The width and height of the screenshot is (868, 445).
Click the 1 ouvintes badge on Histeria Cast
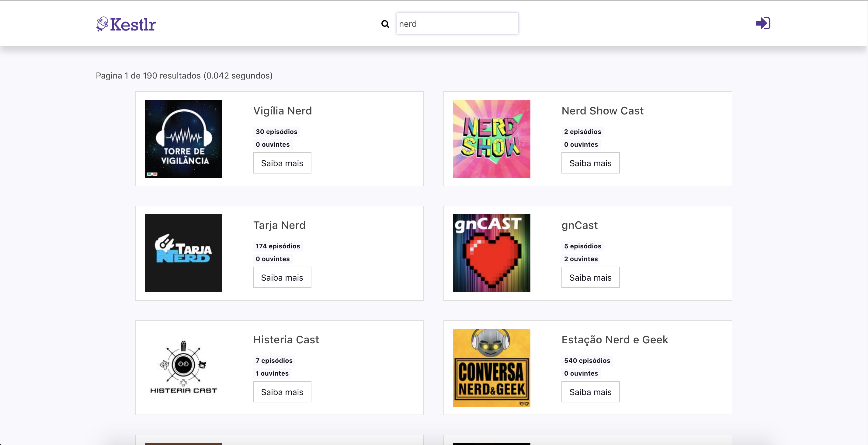pos(272,373)
